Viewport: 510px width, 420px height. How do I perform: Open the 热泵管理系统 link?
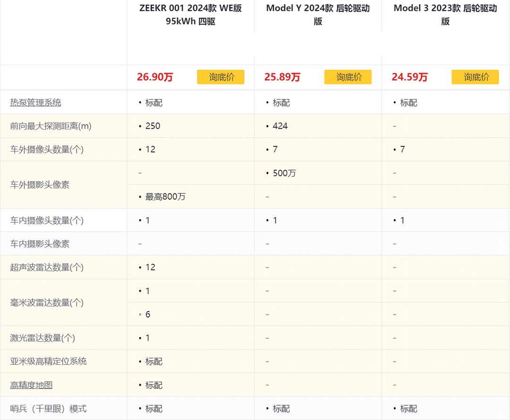click(x=35, y=103)
